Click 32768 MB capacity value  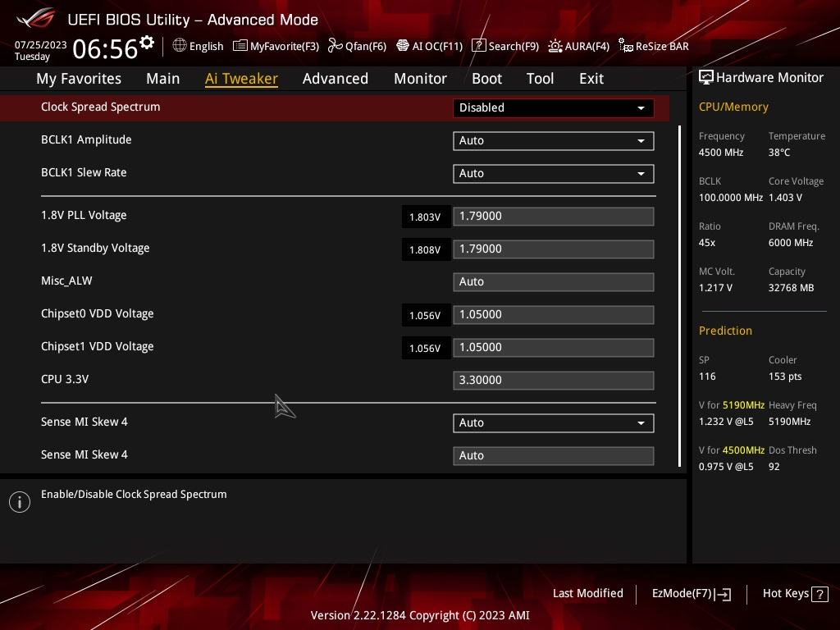792,288
